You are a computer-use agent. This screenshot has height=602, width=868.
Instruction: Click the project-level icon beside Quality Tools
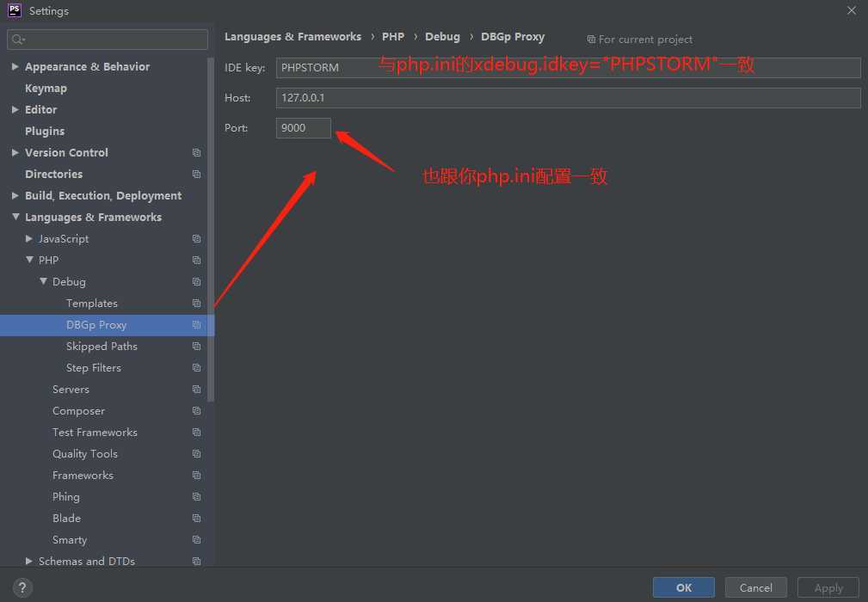(196, 454)
